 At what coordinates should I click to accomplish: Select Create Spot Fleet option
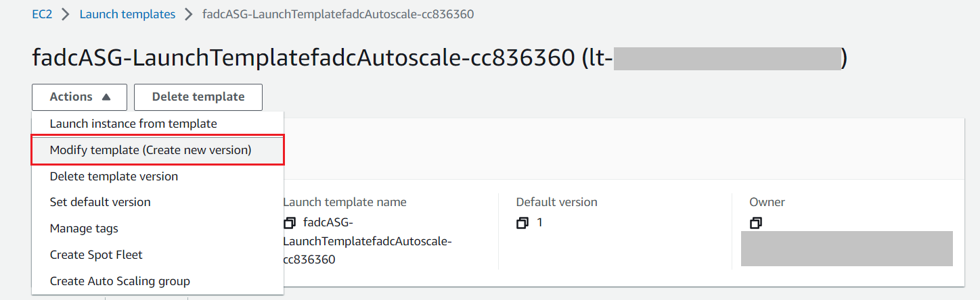click(96, 255)
